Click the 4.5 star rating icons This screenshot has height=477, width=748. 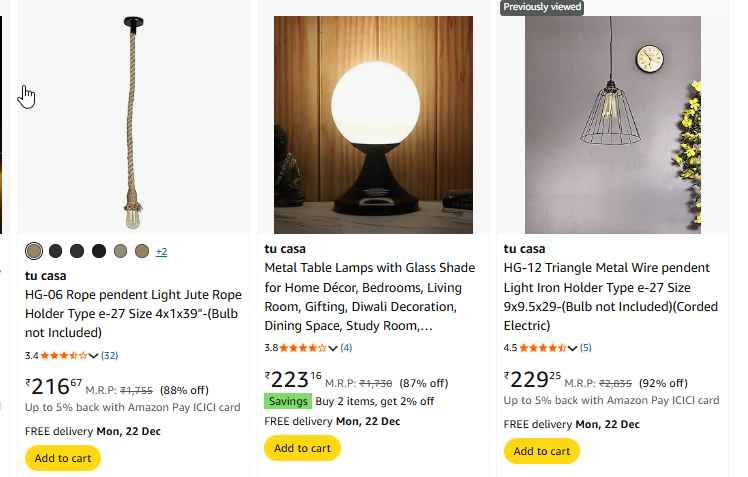click(x=541, y=348)
